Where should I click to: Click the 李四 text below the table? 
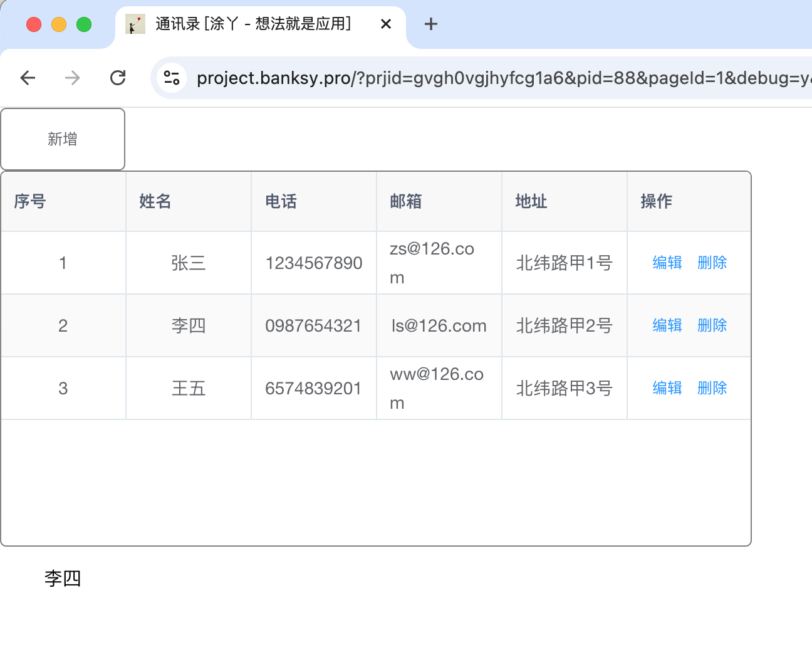tap(63, 578)
